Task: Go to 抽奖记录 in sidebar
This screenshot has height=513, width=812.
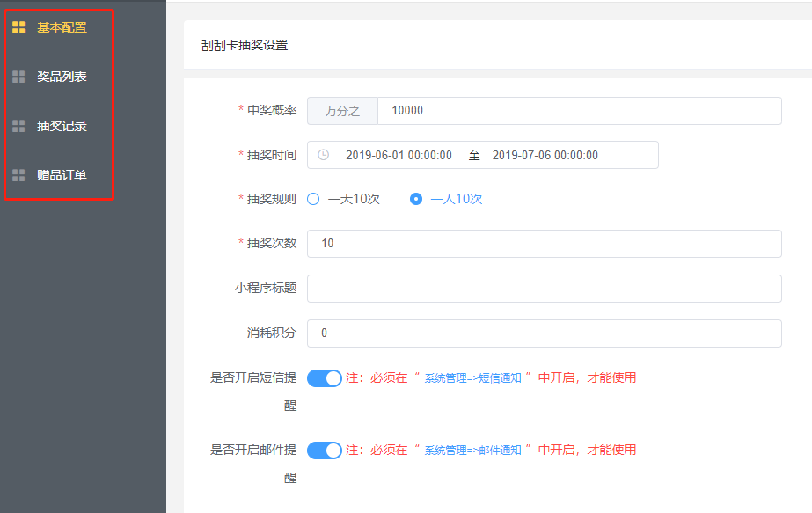Action: point(62,126)
